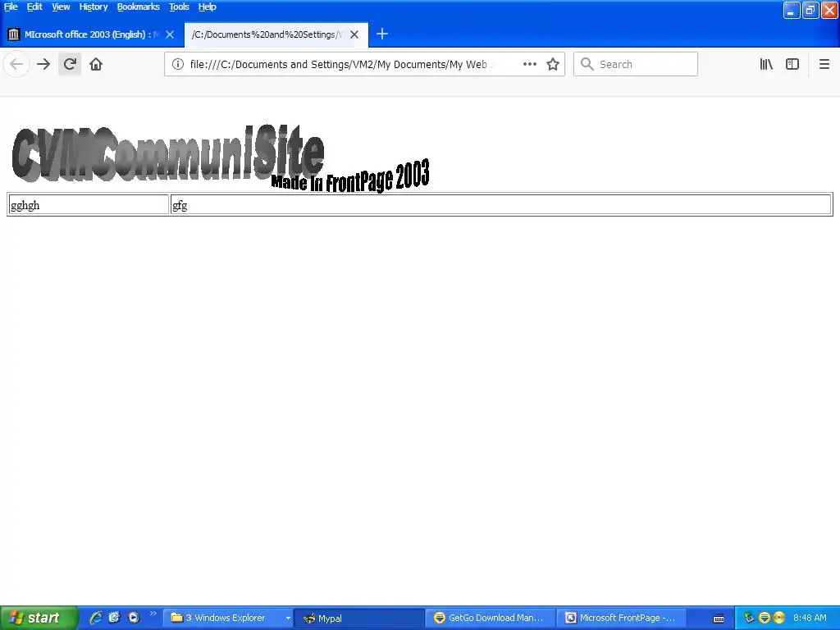840x630 pixels.
Task: Close the Mypal browser window
Action: 829,10
